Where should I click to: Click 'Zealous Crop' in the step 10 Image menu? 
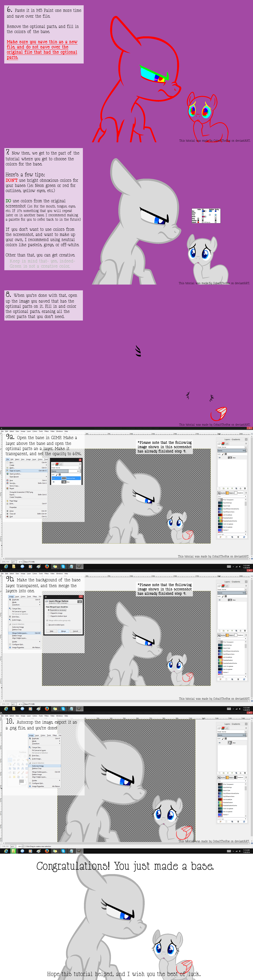(x=45, y=768)
